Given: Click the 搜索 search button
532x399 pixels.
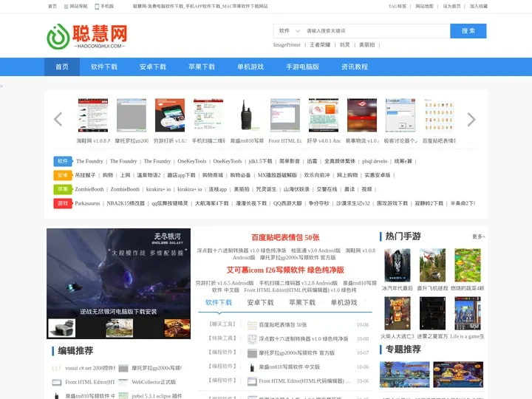Looking at the screenshot, I should point(468,31).
